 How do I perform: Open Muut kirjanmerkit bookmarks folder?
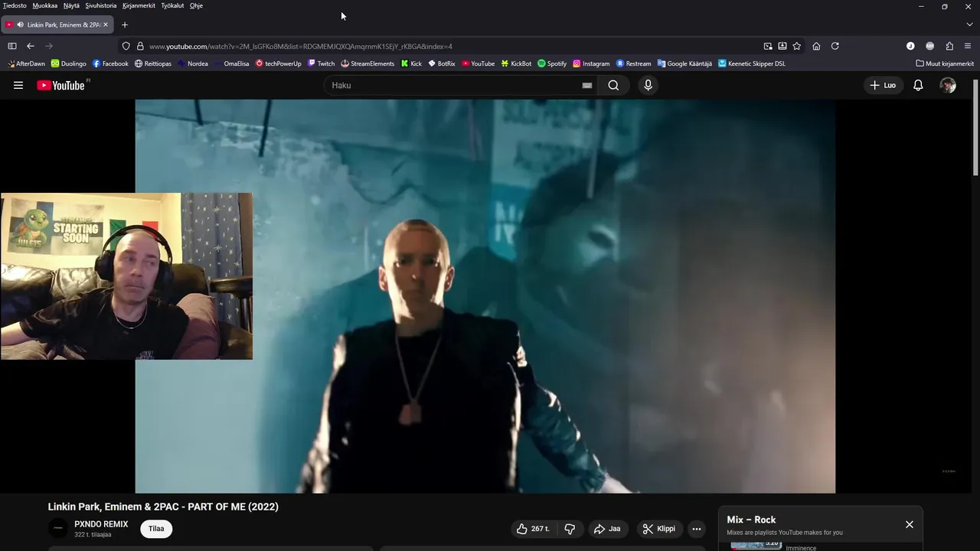point(945,64)
